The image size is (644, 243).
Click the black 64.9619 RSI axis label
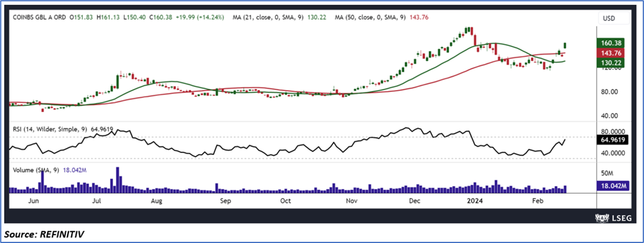point(612,140)
